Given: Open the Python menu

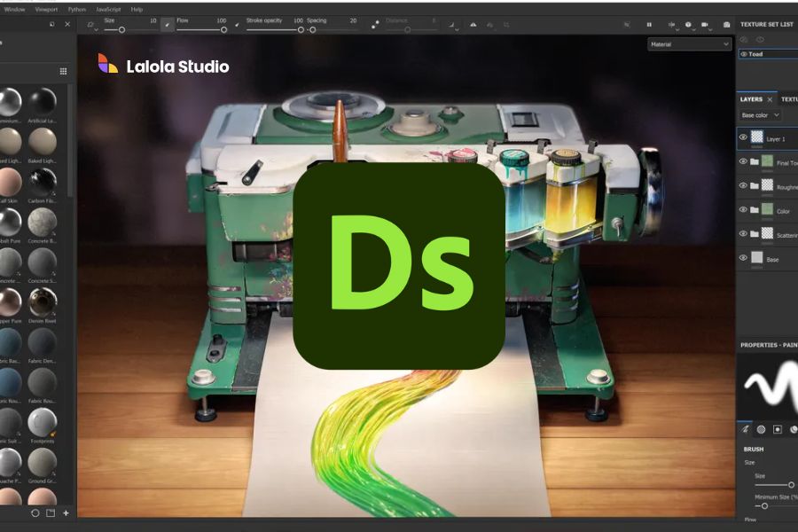Looking at the screenshot, I should click(x=76, y=9).
